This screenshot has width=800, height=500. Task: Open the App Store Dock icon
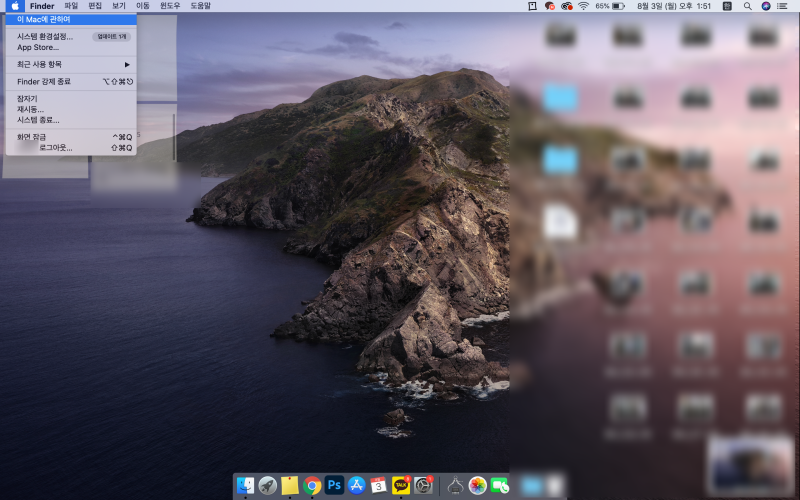(356, 485)
